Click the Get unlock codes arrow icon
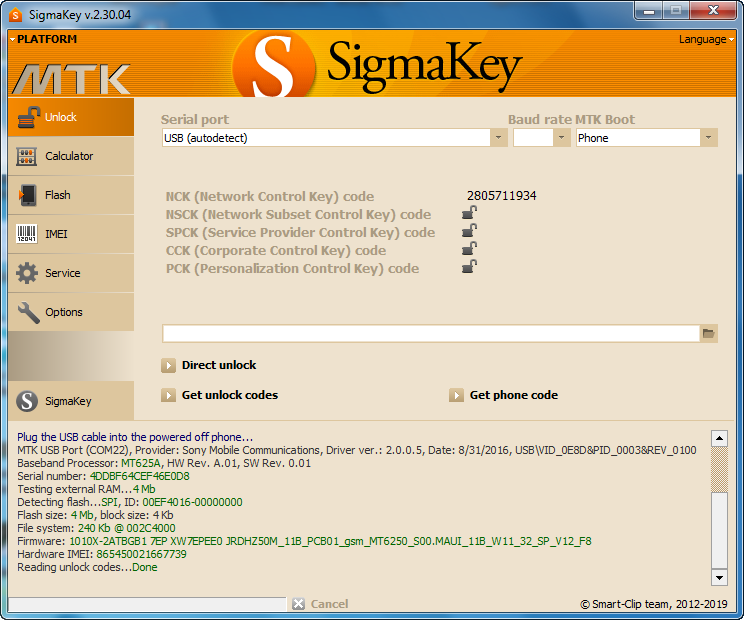The height and width of the screenshot is (620, 744). (168, 395)
